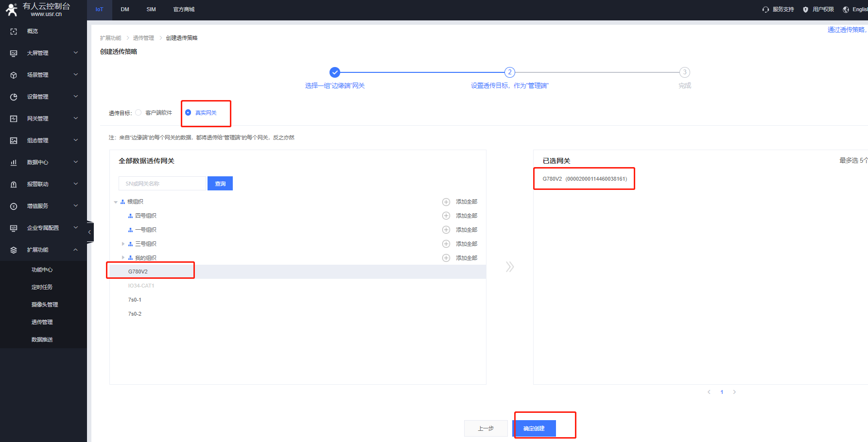This screenshot has width=868, height=442.
Task: Click the 确定创建 button
Action: click(534, 428)
